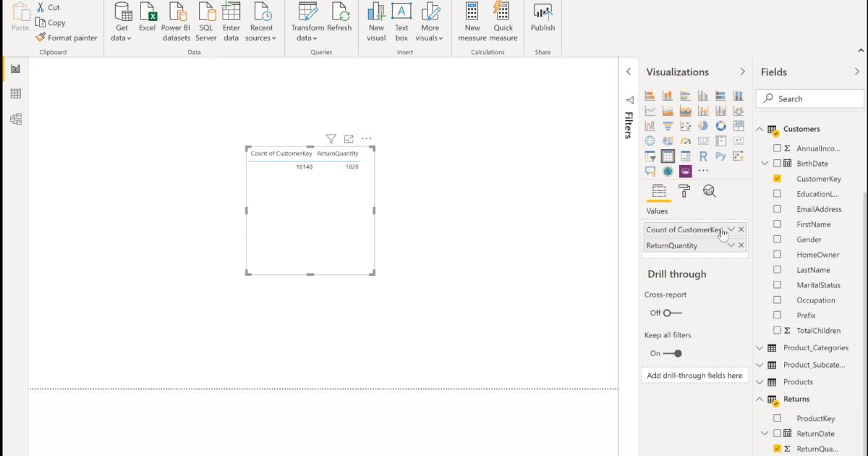Select the Pie chart visualization
868x456 pixels.
[x=702, y=125]
